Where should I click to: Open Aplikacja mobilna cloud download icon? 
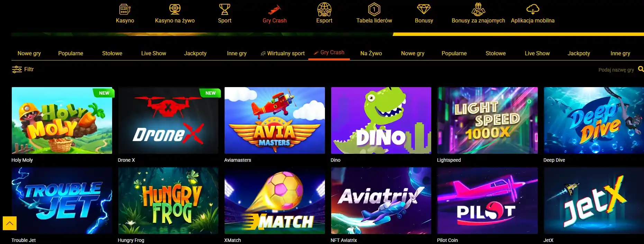[x=533, y=9]
